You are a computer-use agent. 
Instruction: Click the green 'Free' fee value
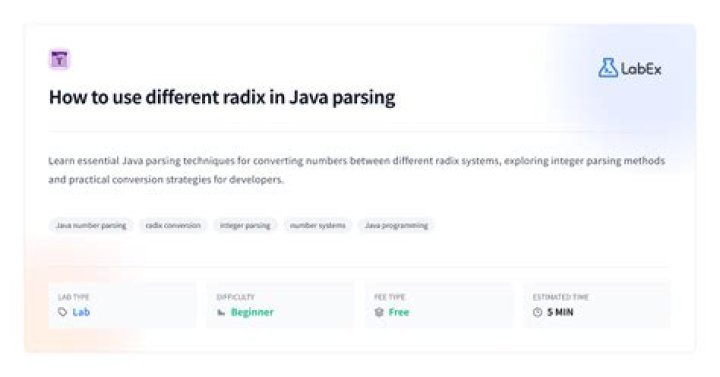tap(399, 312)
